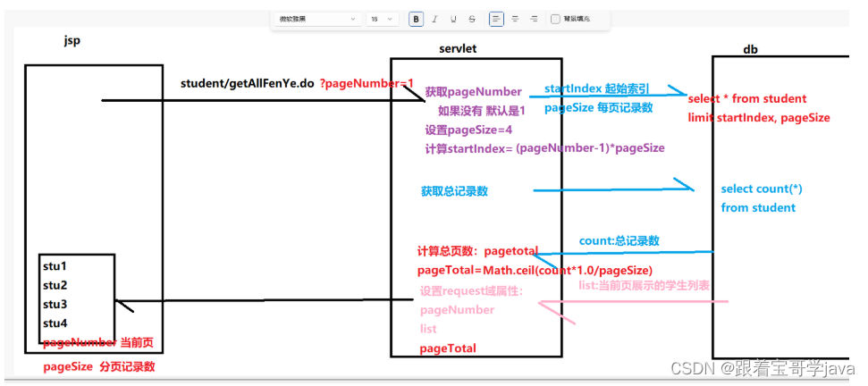The width and height of the screenshot is (868, 386).
Task: Select the 'limit startIndex, pageSize' text
Action: 759,118
